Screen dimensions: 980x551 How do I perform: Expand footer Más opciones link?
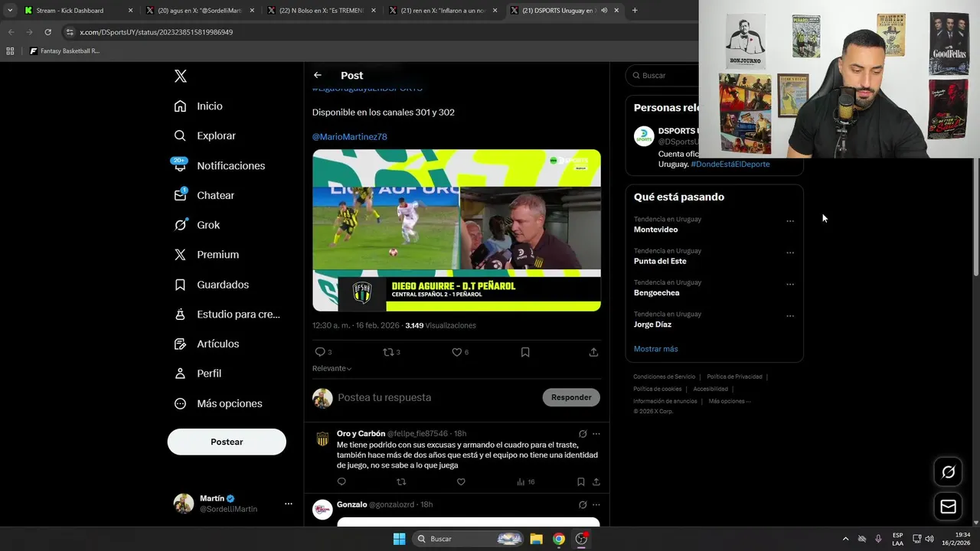tap(729, 401)
